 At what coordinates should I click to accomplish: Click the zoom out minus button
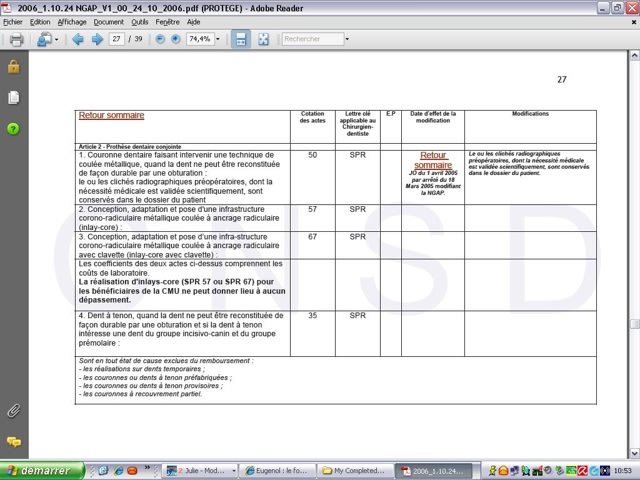pyautogui.click(x=159, y=40)
